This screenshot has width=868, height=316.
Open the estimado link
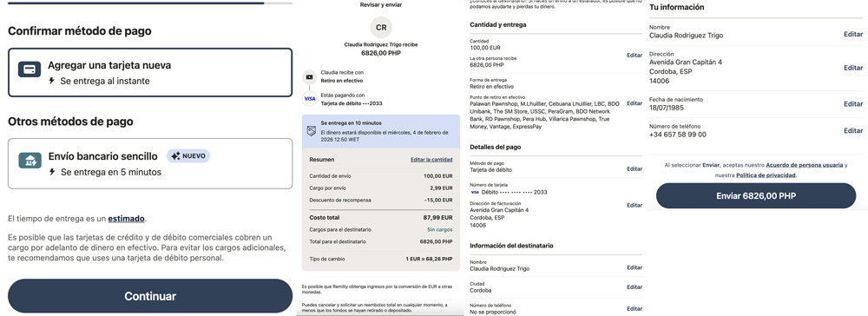(126, 219)
